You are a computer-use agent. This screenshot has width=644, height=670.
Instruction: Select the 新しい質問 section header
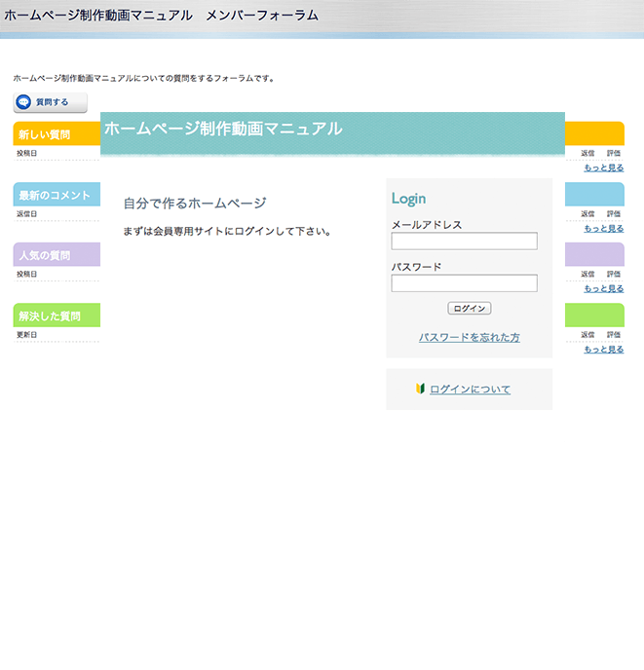pyautogui.click(x=57, y=133)
